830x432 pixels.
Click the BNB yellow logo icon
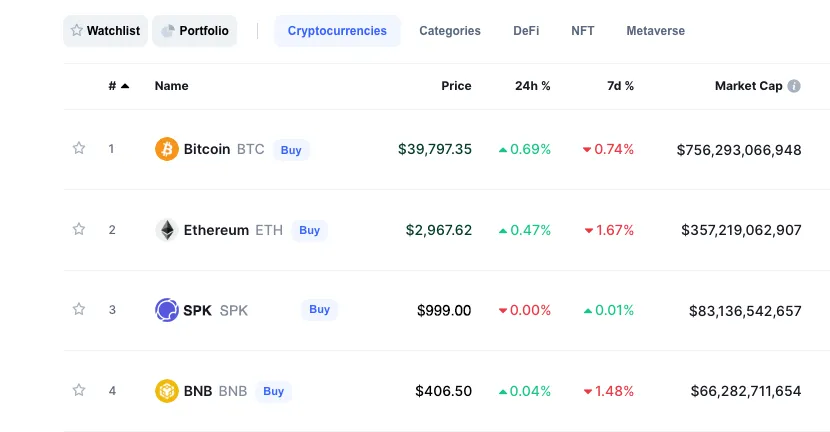pyautogui.click(x=167, y=391)
